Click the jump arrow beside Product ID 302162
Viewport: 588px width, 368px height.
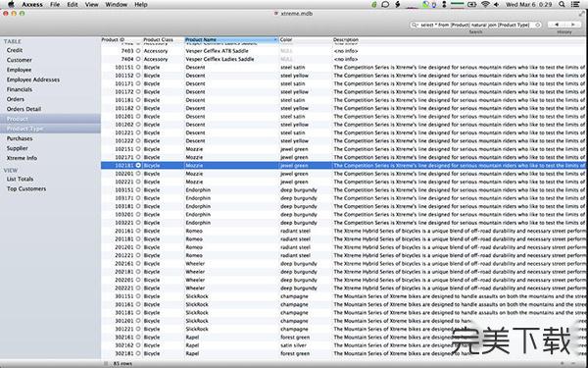tap(138, 345)
